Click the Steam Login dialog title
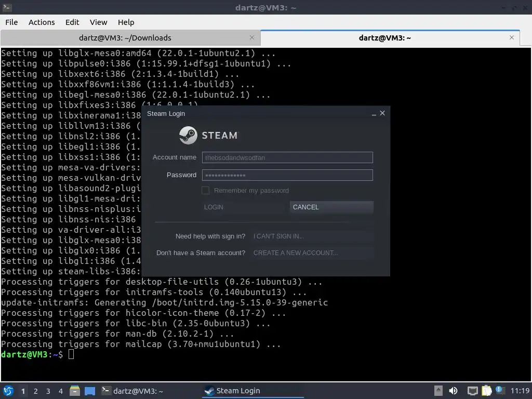The image size is (532, 399). tap(166, 114)
